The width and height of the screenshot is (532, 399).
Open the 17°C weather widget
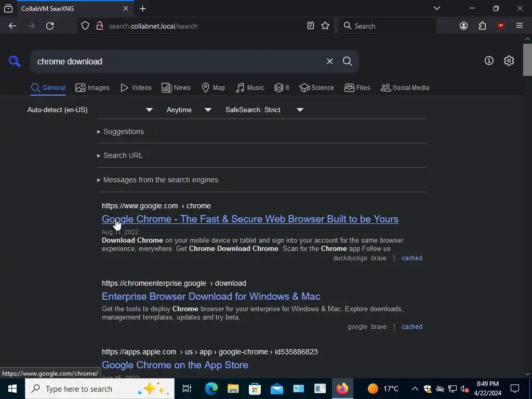coord(383,389)
